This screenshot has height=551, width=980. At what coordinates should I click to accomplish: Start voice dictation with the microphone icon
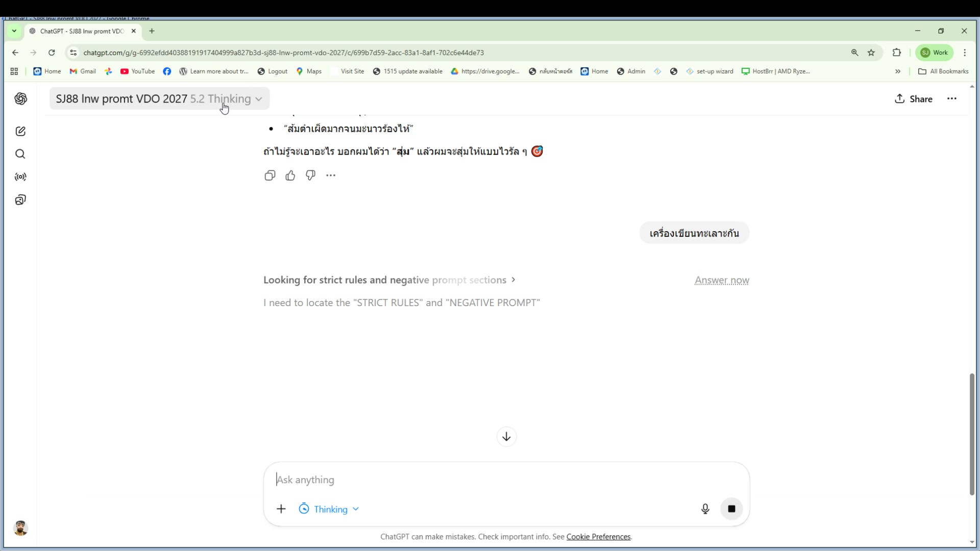coord(705,509)
